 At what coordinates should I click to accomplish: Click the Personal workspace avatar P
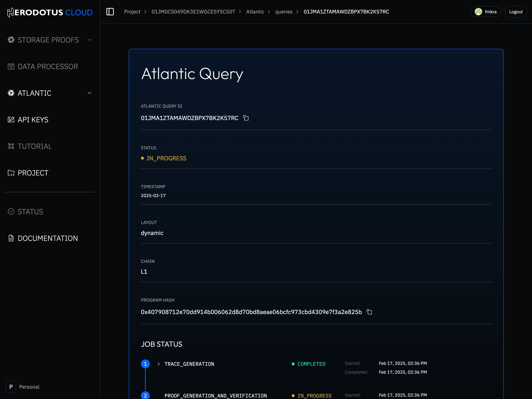pos(11,387)
